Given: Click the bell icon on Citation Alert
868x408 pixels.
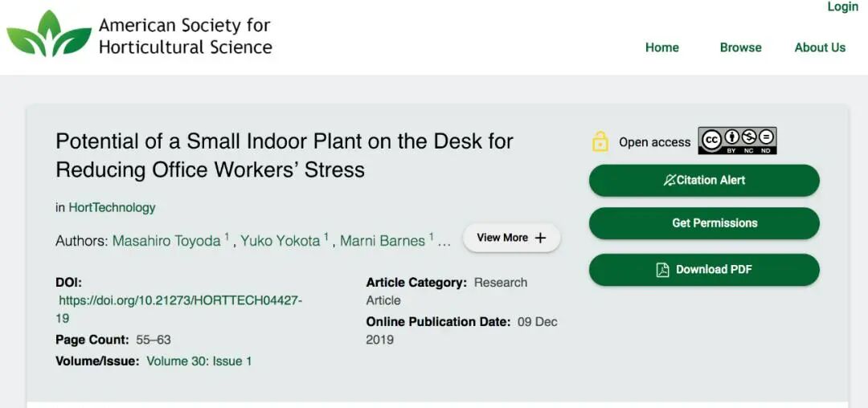Looking at the screenshot, I should pyautogui.click(x=669, y=180).
